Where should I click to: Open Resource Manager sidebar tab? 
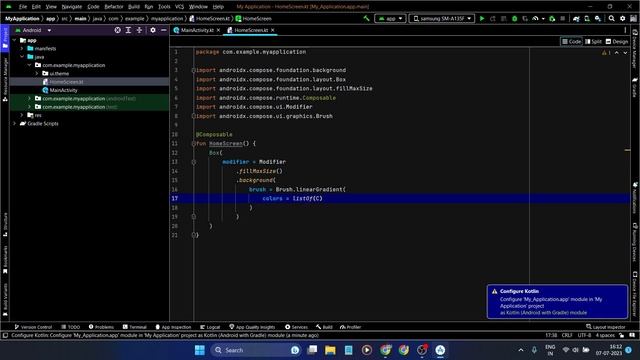click(x=5, y=79)
